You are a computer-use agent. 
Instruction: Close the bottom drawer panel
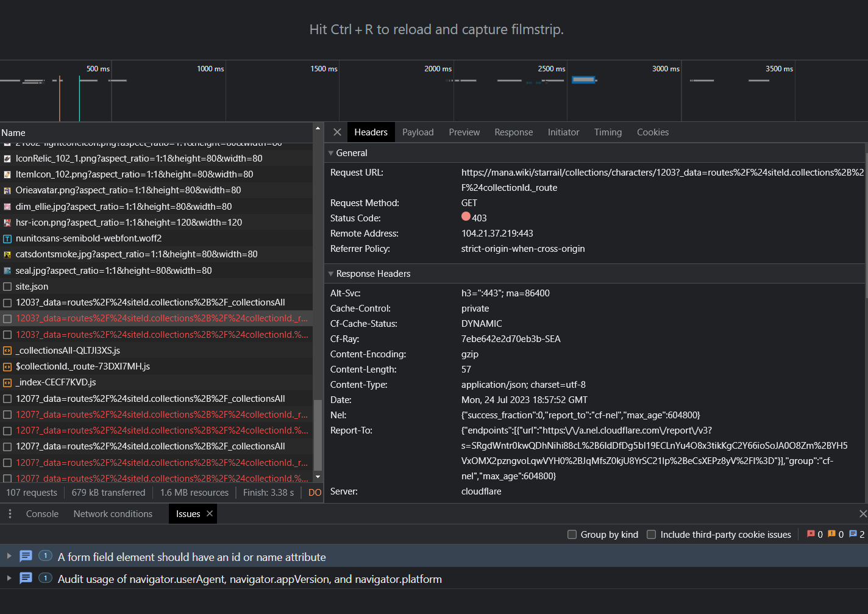[863, 513]
